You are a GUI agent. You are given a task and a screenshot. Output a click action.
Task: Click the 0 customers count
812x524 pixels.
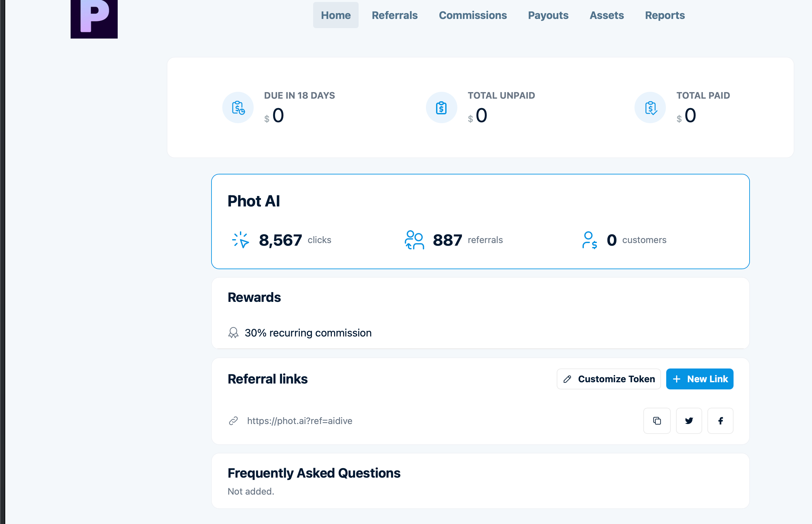click(612, 240)
